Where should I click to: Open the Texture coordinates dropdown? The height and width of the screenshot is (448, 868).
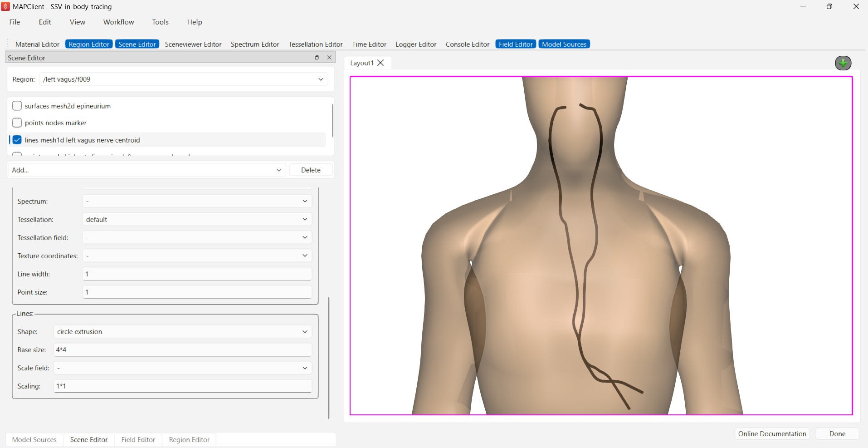point(197,256)
